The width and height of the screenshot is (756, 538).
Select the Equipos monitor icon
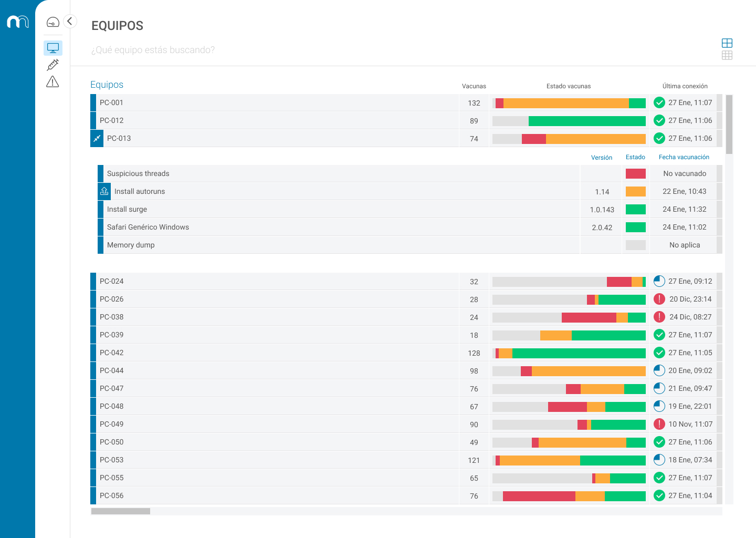pos(53,48)
